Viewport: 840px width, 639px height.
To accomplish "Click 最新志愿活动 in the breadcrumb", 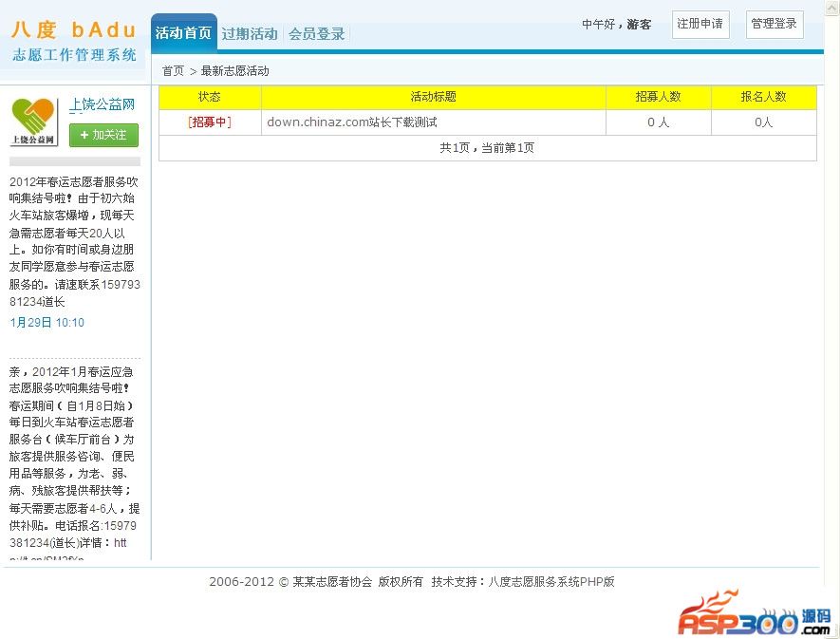I will (x=234, y=71).
